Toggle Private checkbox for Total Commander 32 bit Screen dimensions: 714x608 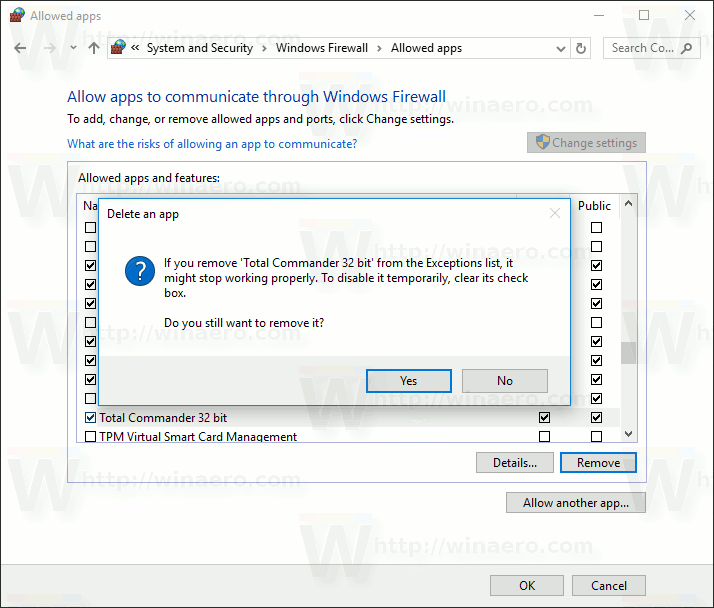pos(544,417)
